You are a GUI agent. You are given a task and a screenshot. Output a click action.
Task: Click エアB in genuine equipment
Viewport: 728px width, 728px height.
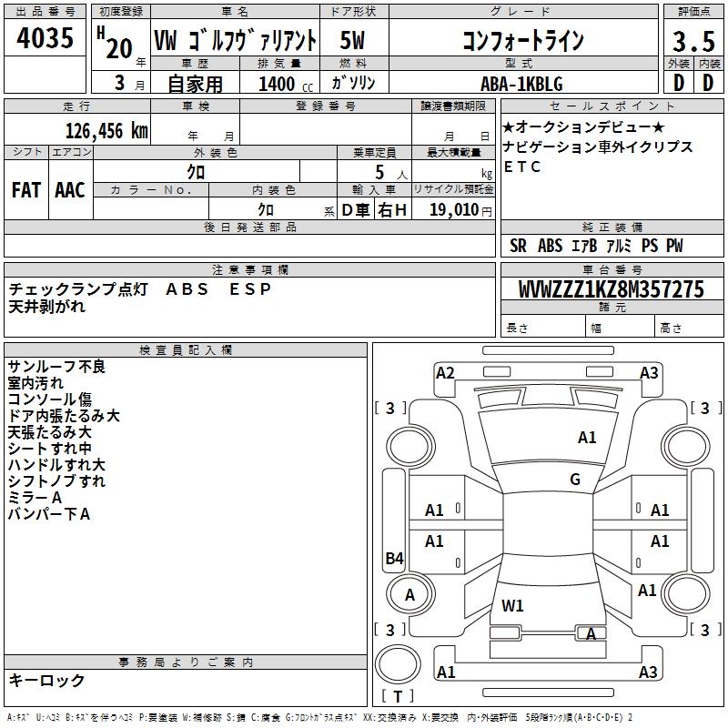coord(584,246)
